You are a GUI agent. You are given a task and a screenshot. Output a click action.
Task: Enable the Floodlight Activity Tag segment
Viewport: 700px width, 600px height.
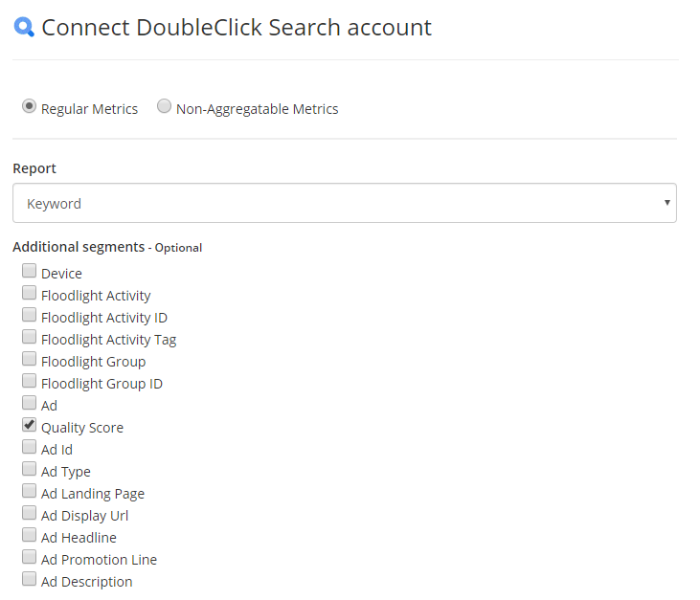tap(29, 337)
